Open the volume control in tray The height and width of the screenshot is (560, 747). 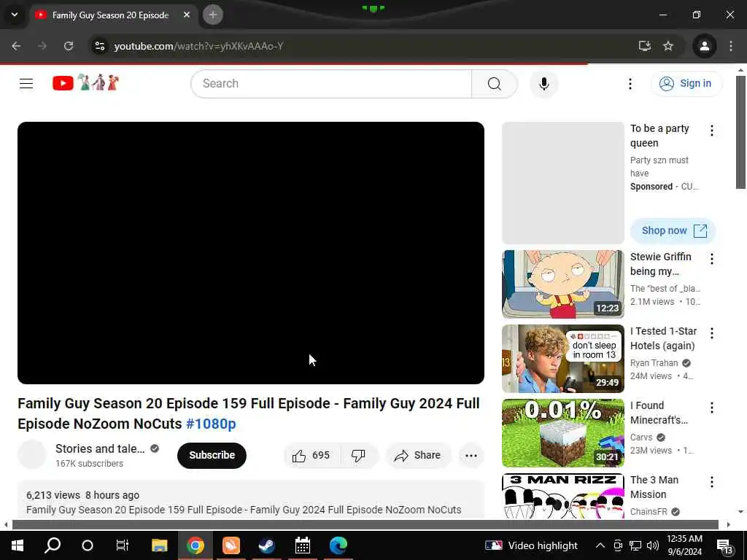point(653,545)
